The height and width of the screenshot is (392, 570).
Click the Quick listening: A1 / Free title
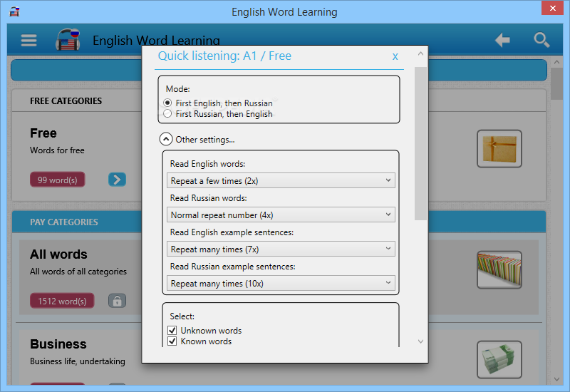point(224,56)
